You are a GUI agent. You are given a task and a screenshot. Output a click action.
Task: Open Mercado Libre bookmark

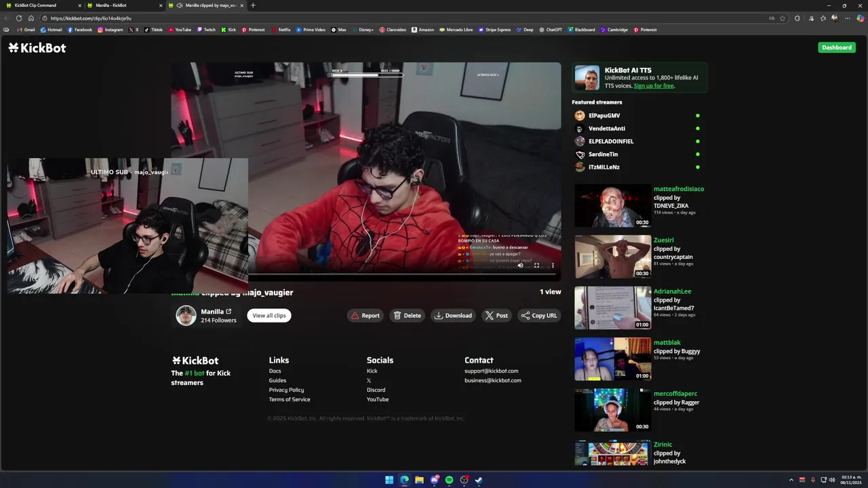click(456, 30)
